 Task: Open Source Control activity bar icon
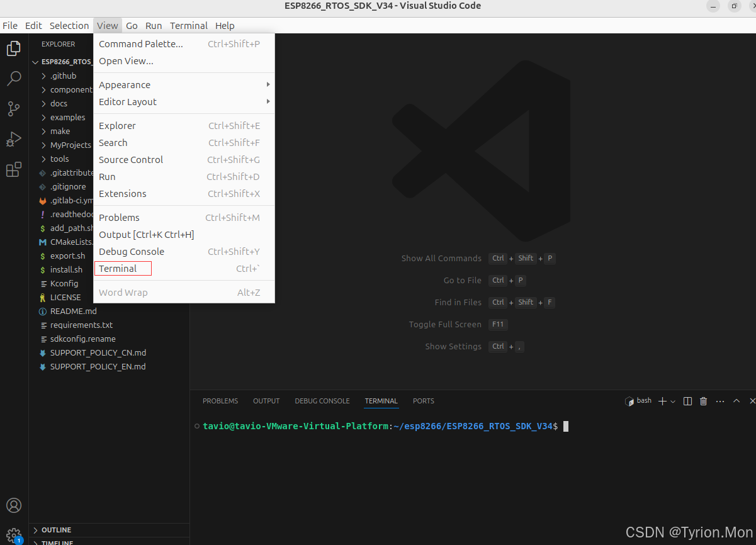click(x=14, y=109)
